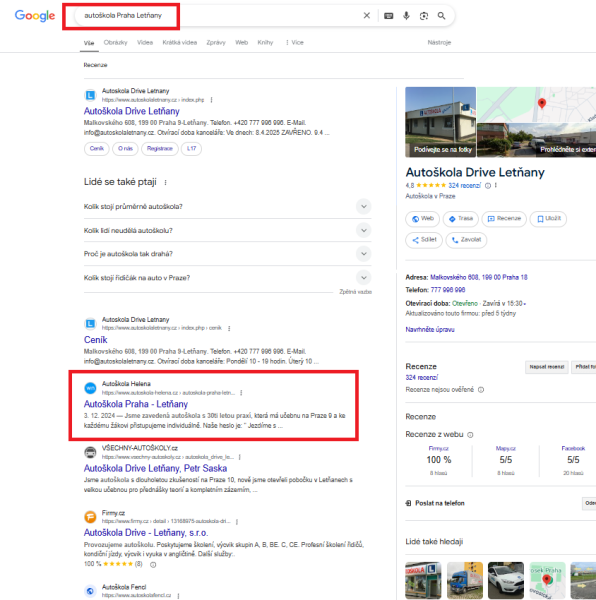Screen dimensions: 596x600
Task: Click the Web button in knowledge panel
Action: tap(422, 219)
